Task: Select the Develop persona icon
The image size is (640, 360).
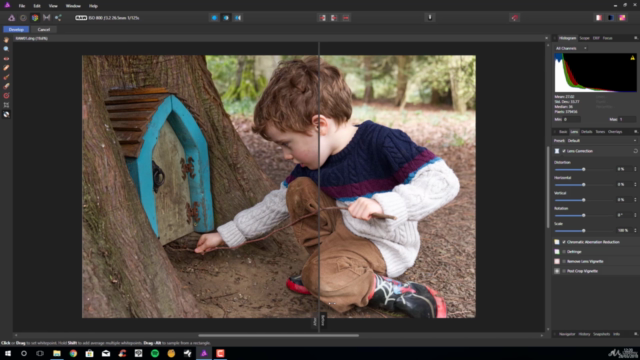Action: coord(35,18)
